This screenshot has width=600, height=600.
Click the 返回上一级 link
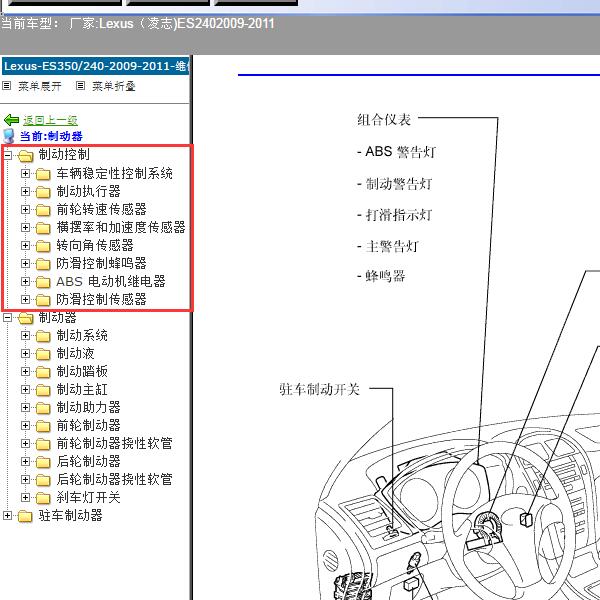tap(50, 120)
